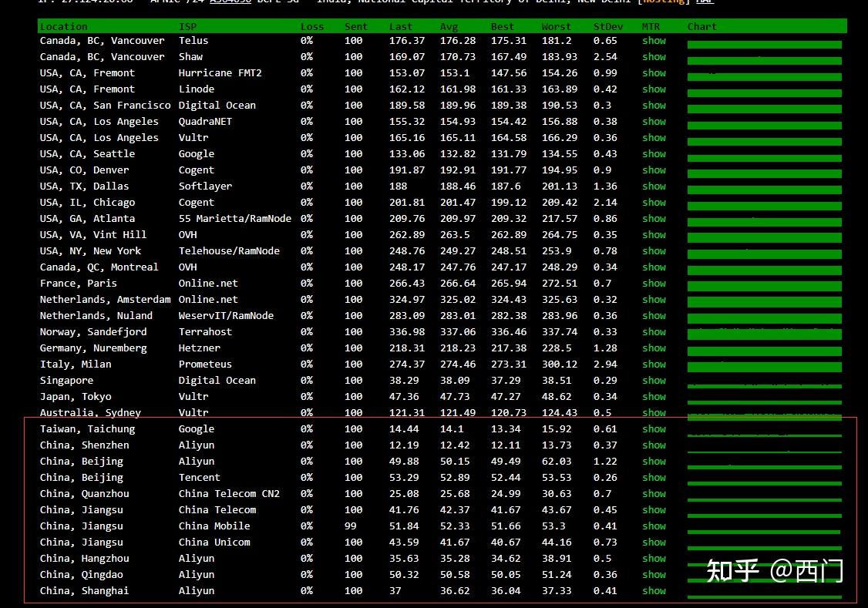Select the "Taiwan, Taichung" location cell
Image resolution: width=868 pixels, height=608 pixels.
pos(87,428)
